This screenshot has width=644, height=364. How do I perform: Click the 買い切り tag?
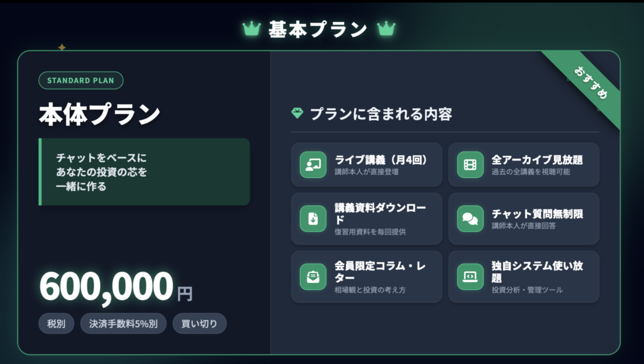[x=199, y=324]
